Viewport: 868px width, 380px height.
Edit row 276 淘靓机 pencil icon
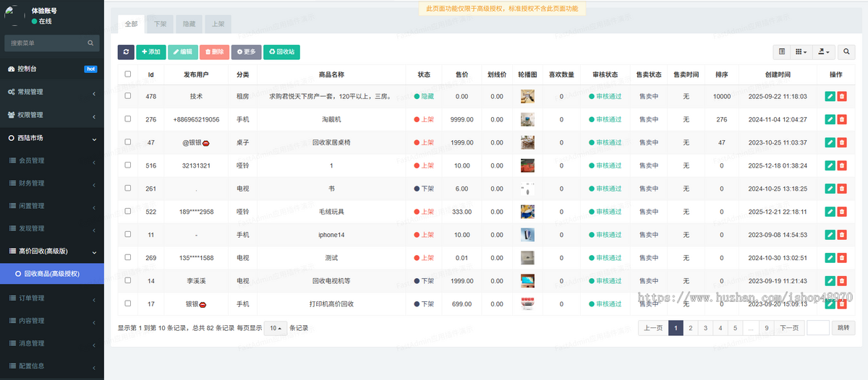830,119
